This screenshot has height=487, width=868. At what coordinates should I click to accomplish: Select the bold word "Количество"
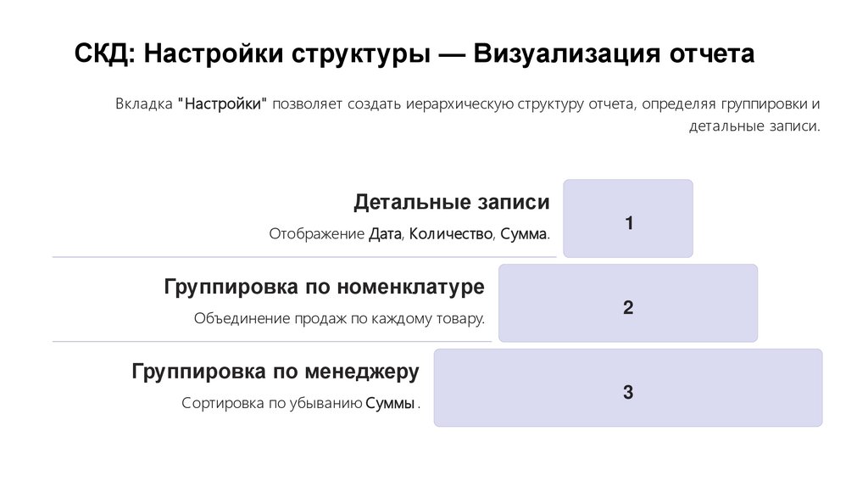449,233
